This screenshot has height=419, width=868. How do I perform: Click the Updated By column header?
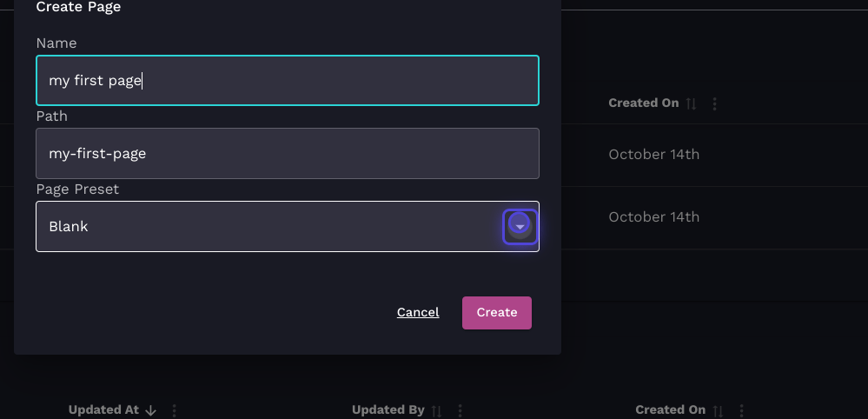[388, 410]
